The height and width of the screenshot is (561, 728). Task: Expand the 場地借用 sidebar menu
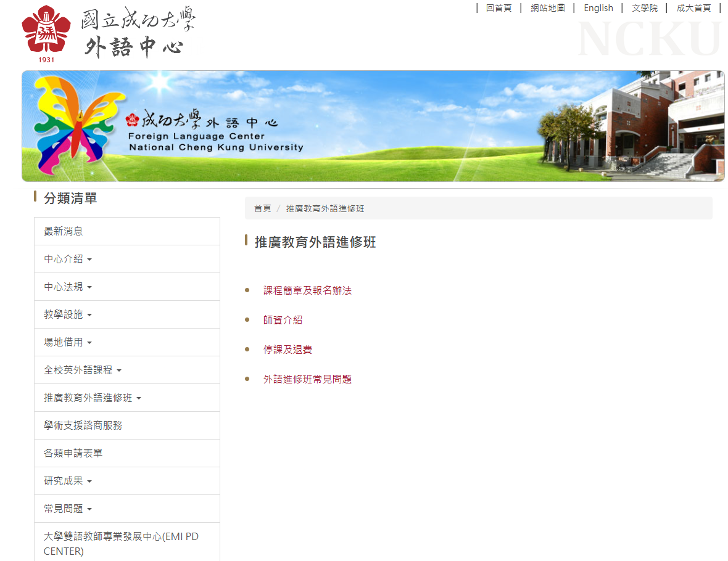68,342
